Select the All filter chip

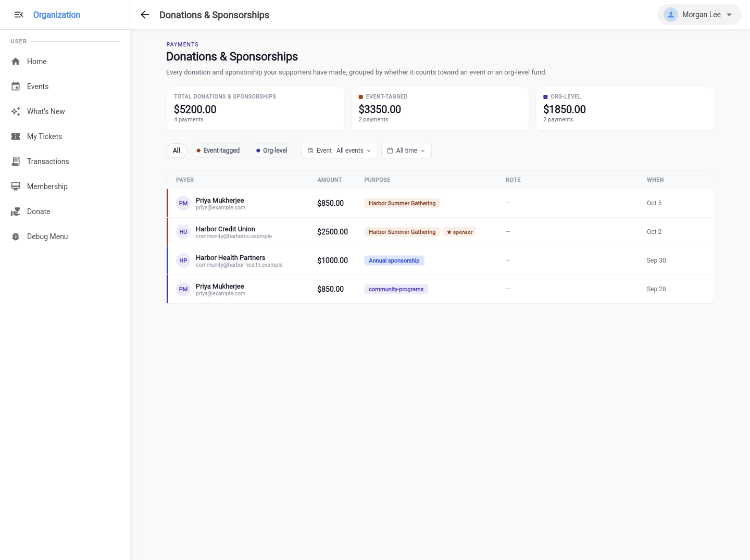point(177,151)
